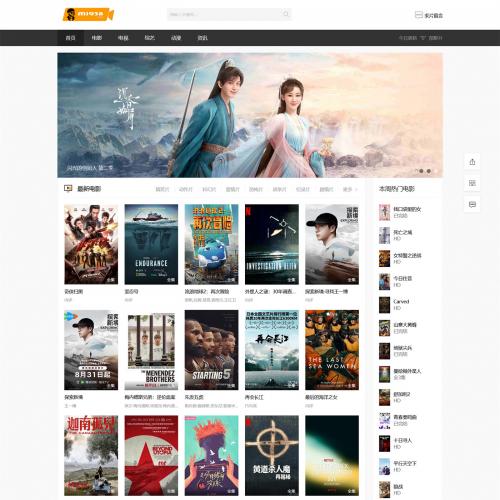
Task: Open the 综艺 navigation menu item
Action: coord(149,38)
